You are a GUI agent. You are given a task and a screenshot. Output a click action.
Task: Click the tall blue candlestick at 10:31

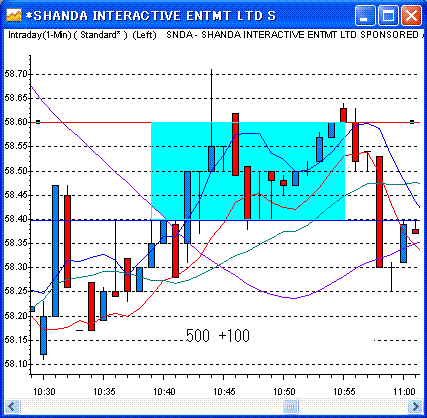[x=55, y=251]
